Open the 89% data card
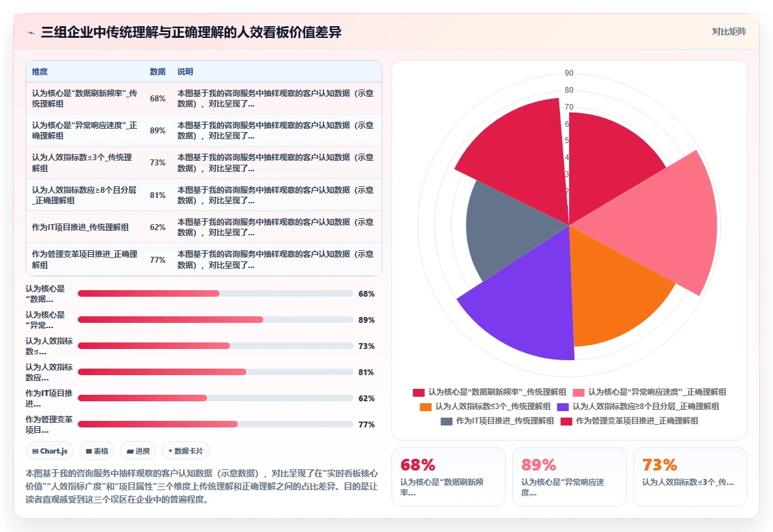The width and height of the screenshot is (773, 532). [x=569, y=477]
